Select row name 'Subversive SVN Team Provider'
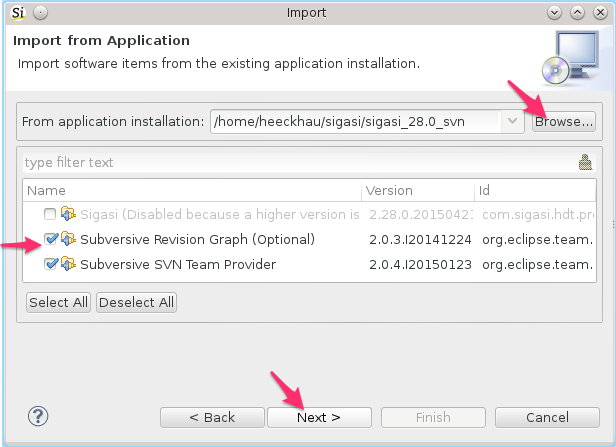 pyautogui.click(x=178, y=264)
